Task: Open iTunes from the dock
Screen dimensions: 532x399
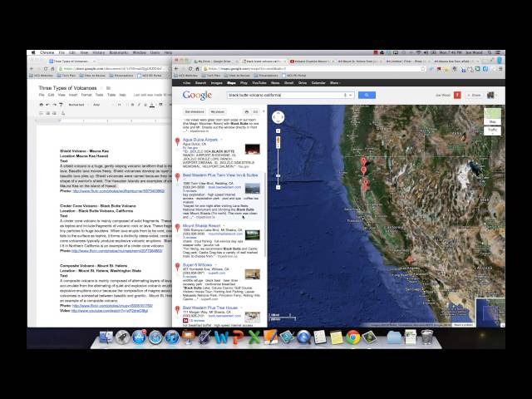Action: click(x=172, y=337)
